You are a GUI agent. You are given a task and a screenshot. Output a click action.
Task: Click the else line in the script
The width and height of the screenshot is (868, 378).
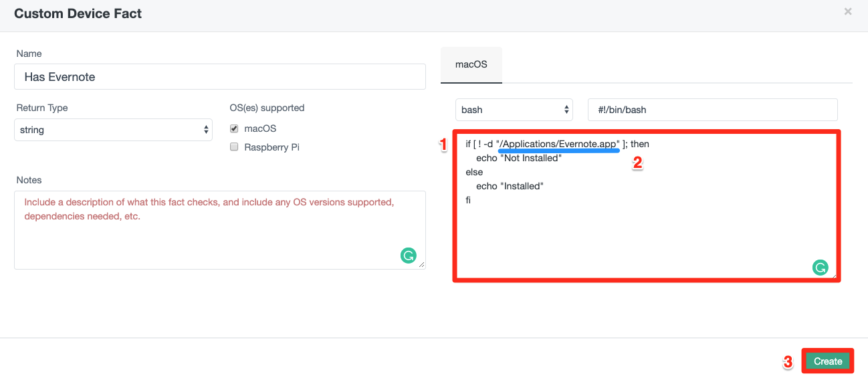(x=474, y=172)
